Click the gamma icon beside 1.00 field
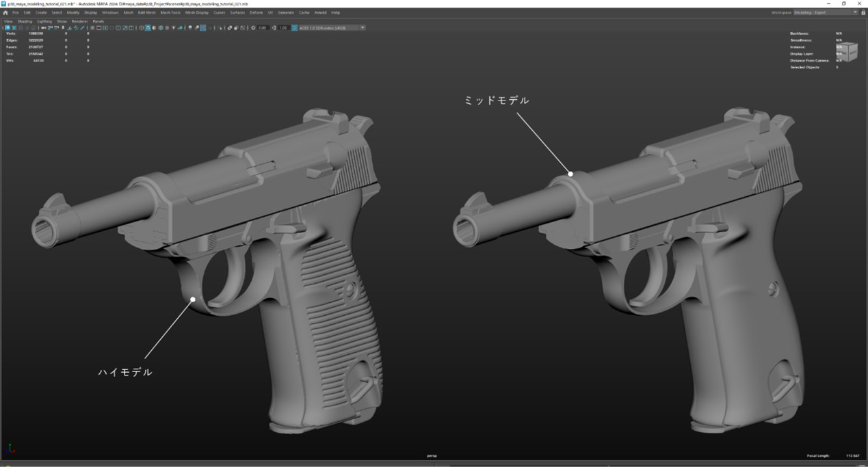Viewport: 868px width, 467px height. click(274, 28)
